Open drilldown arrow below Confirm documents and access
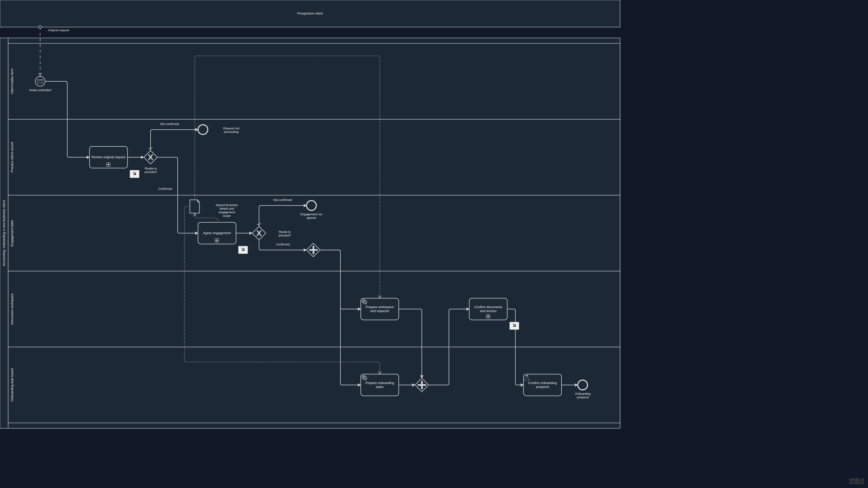The height and width of the screenshot is (488, 868). [x=514, y=326]
